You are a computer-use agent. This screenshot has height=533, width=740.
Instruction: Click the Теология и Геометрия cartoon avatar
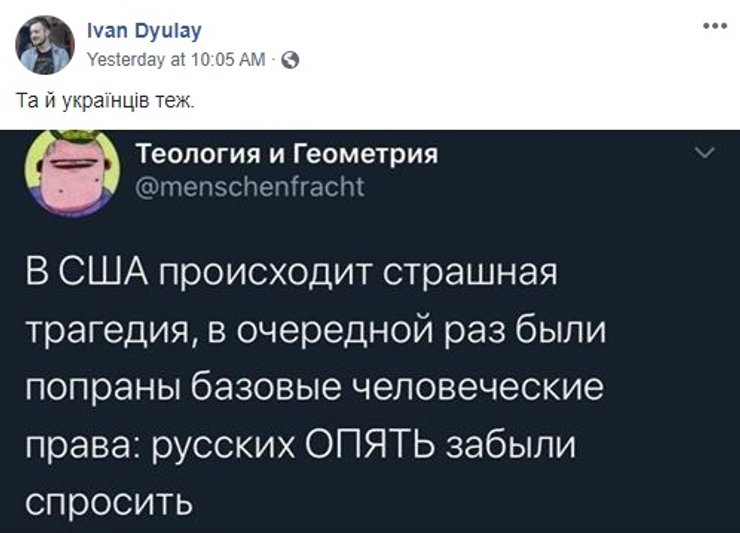(x=66, y=172)
